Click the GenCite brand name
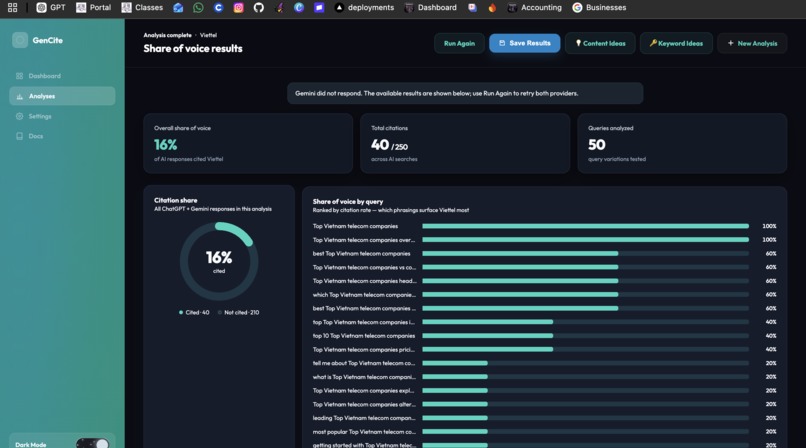The width and height of the screenshot is (806, 448). pos(47,40)
